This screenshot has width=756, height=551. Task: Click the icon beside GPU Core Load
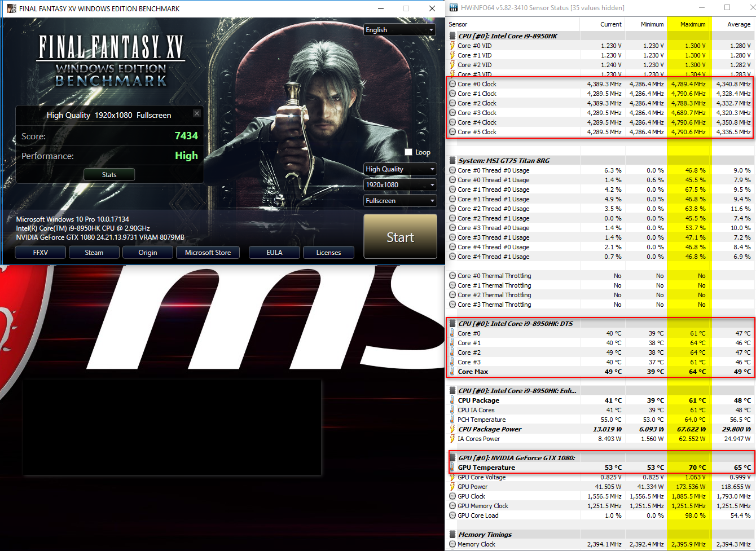click(452, 515)
